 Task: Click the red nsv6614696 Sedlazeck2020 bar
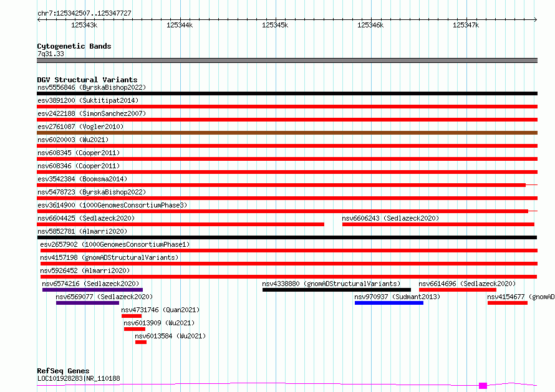coord(458,290)
